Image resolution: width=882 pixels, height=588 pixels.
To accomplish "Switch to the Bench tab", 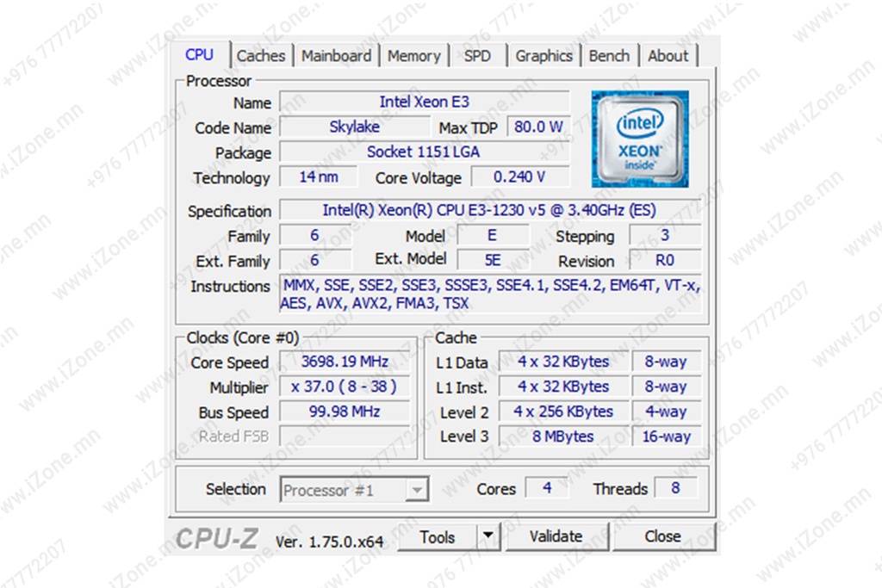I will pyautogui.click(x=609, y=56).
